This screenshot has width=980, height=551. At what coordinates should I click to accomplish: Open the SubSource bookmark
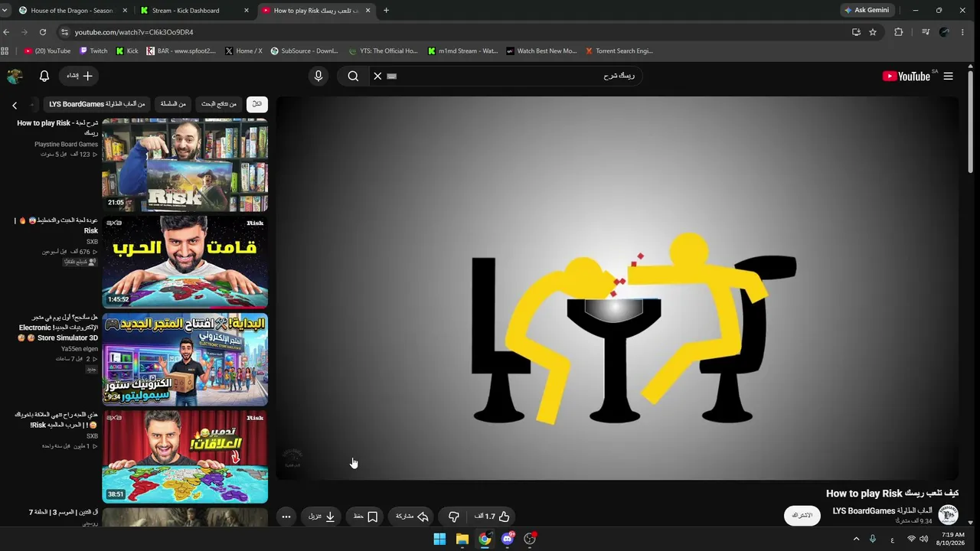tap(304, 51)
